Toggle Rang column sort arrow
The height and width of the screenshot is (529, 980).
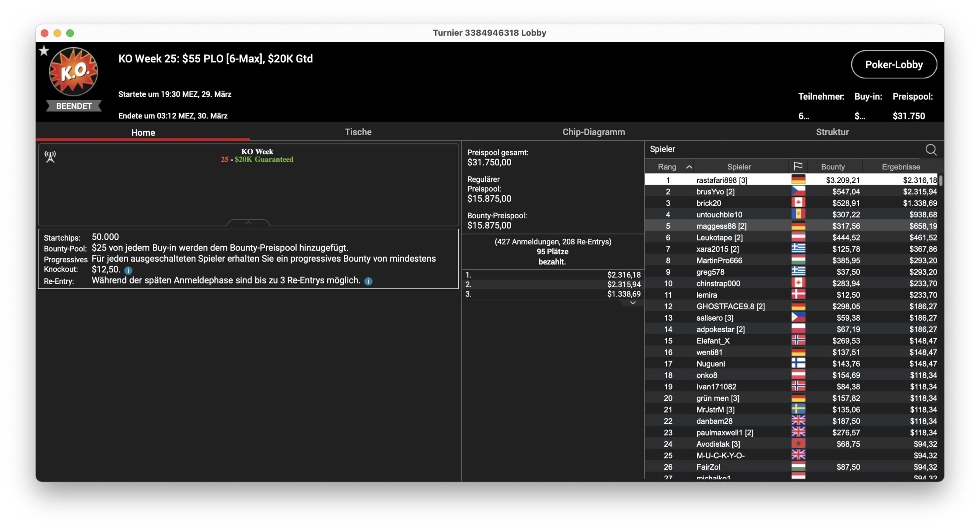[689, 167]
